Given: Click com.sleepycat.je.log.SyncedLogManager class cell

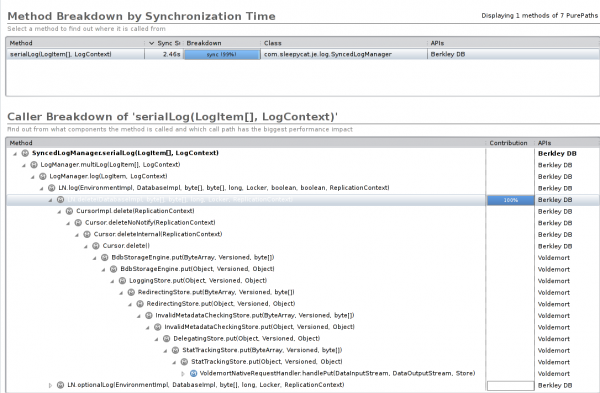Looking at the screenshot, I should point(328,54).
